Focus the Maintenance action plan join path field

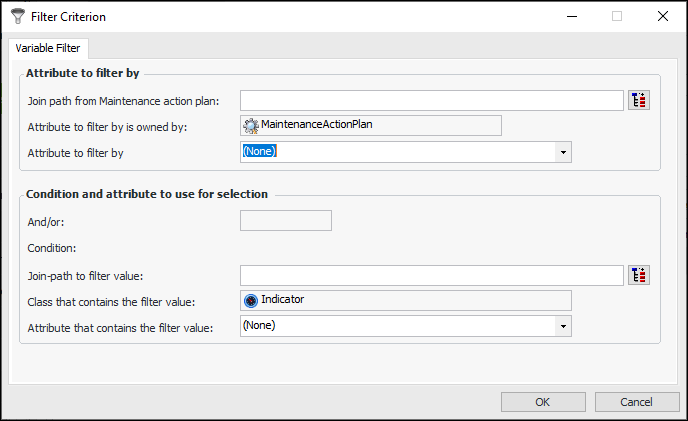click(432, 100)
